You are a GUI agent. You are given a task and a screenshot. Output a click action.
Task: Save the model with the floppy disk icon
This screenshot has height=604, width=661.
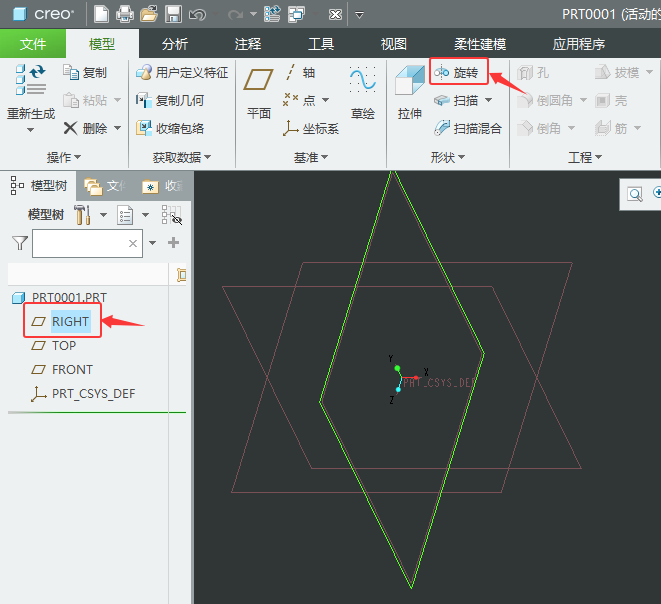(x=173, y=14)
